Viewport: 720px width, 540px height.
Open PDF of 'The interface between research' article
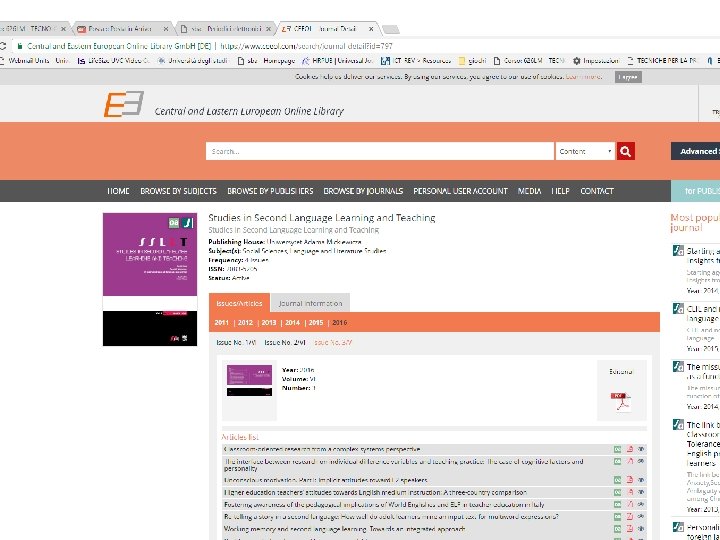(x=630, y=461)
